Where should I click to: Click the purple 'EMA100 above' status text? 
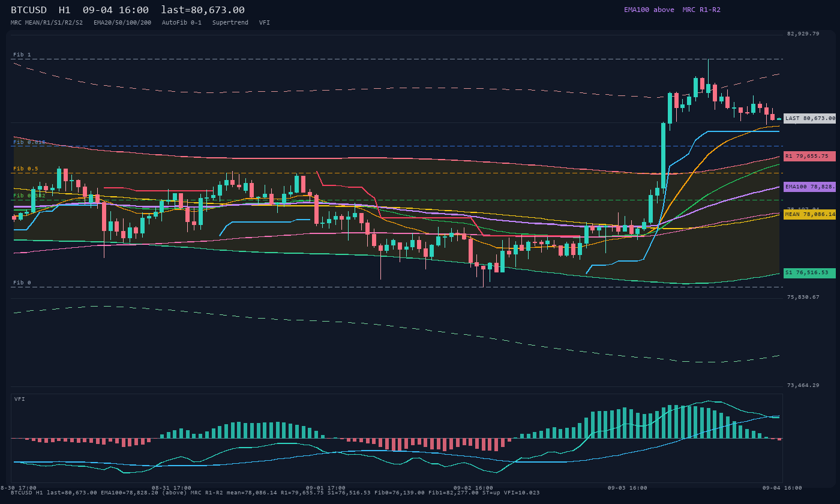click(x=649, y=10)
